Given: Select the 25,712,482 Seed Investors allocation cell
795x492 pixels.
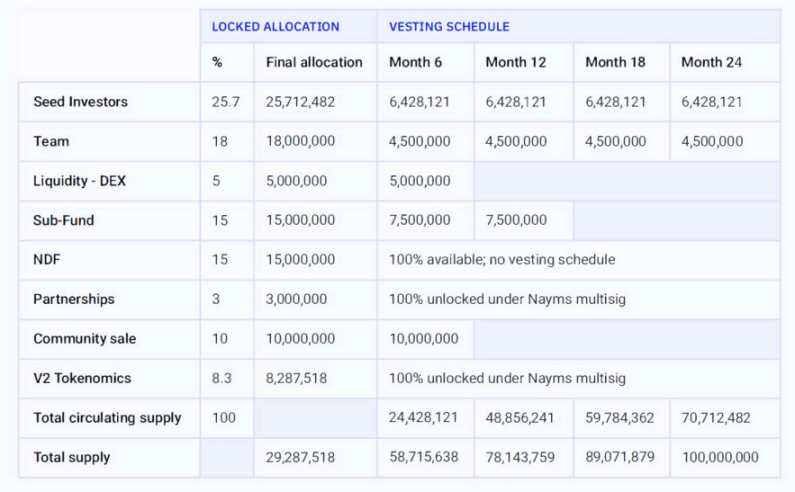Looking at the screenshot, I should (300, 102).
